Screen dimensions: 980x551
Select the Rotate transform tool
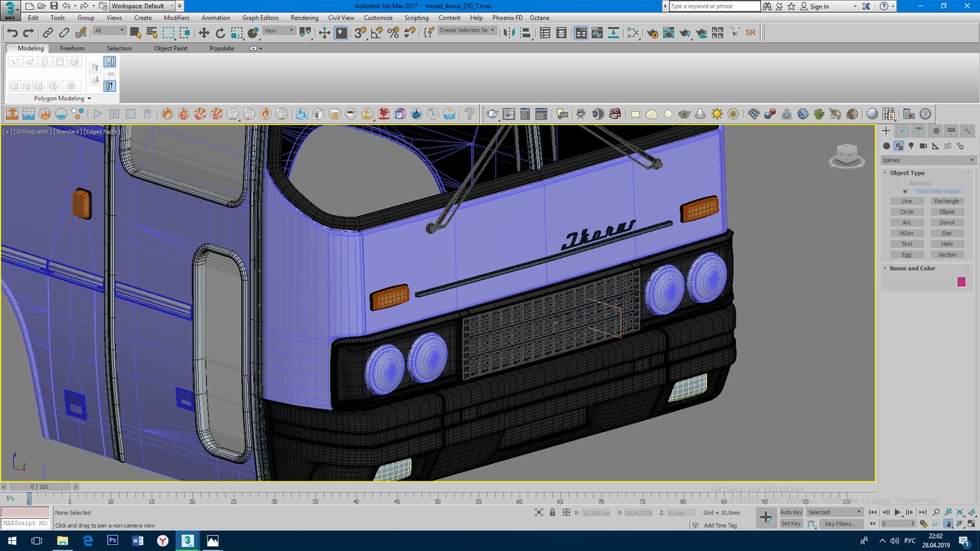tap(220, 33)
